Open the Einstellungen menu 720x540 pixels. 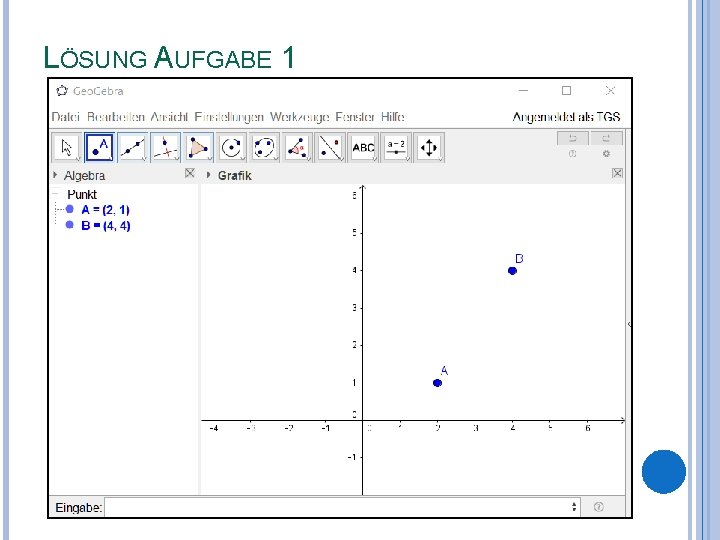tap(229, 117)
